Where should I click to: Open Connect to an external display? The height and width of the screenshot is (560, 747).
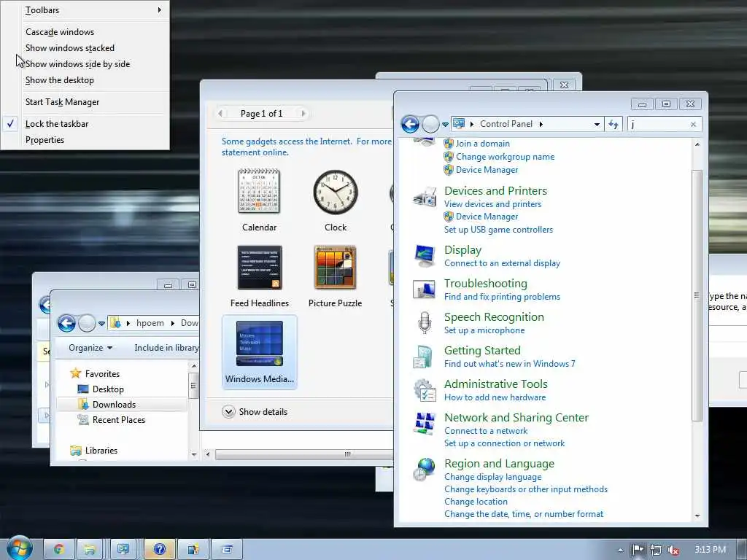pos(502,263)
